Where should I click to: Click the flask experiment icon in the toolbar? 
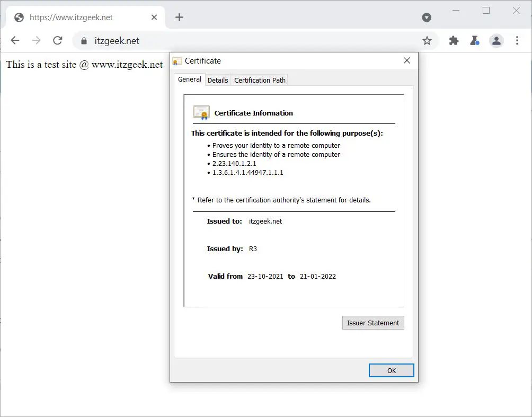point(475,40)
